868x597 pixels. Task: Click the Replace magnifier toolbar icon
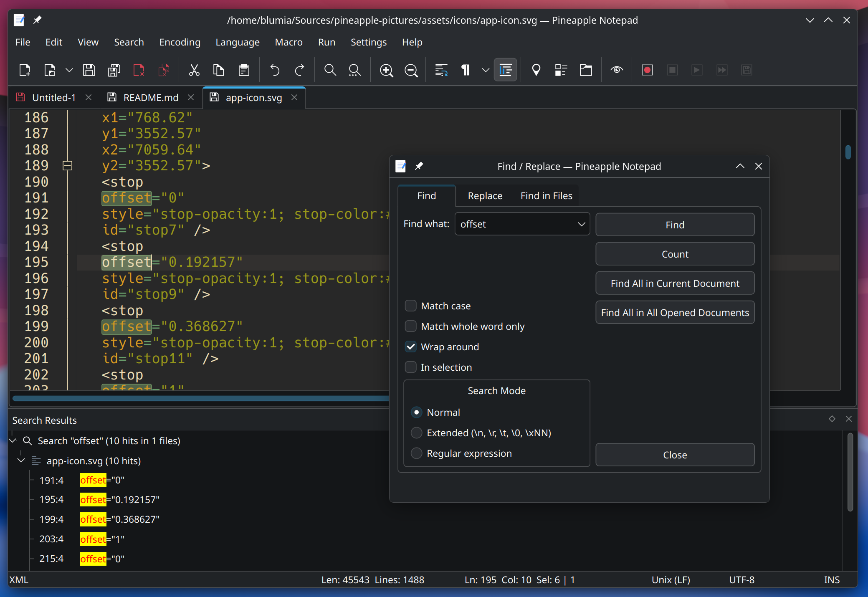(x=355, y=70)
